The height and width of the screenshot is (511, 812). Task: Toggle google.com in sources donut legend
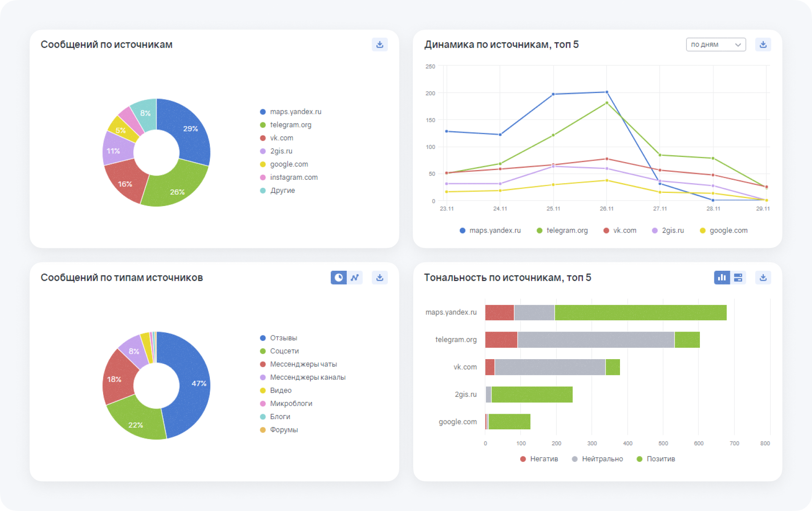coord(284,164)
